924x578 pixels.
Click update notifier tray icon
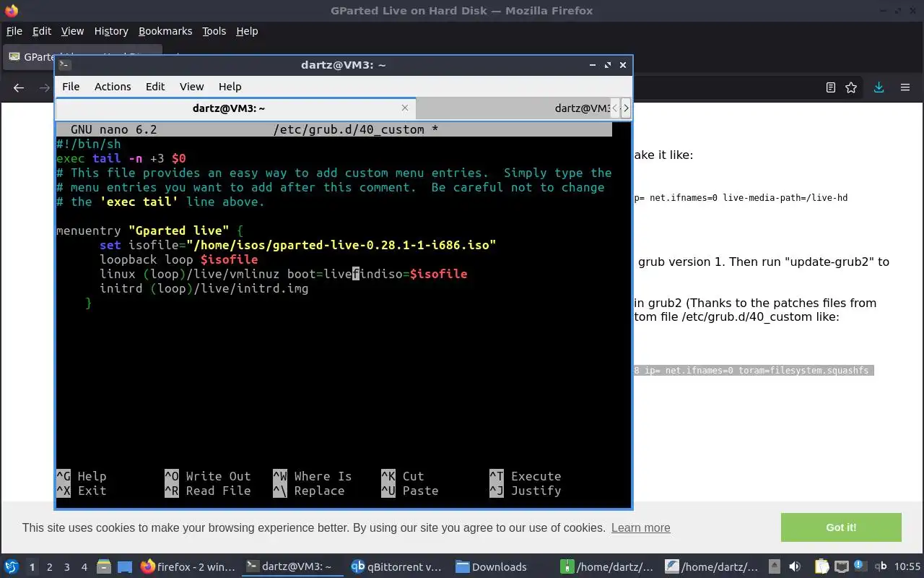point(860,566)
